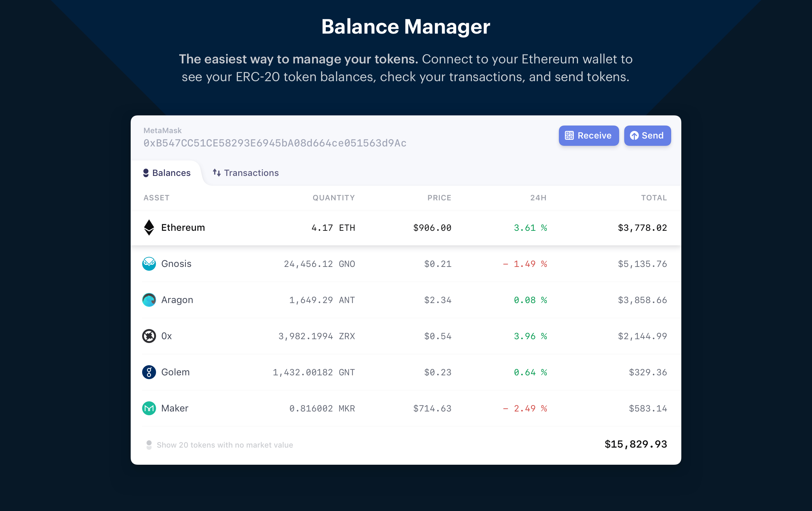812x511 pixels.
Task: Click the Aragon eagle logo icon
Action: pos(149,300)
